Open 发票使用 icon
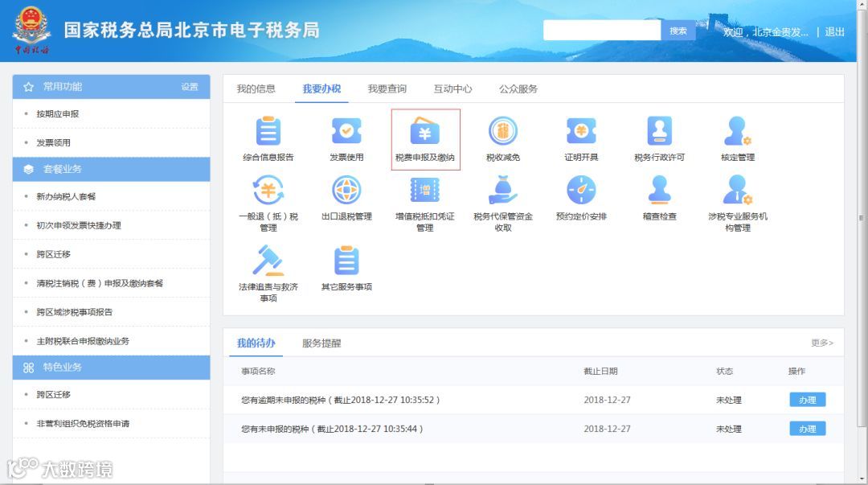The width and height of the screenshot is (868, 485). [x=346, y=131]
